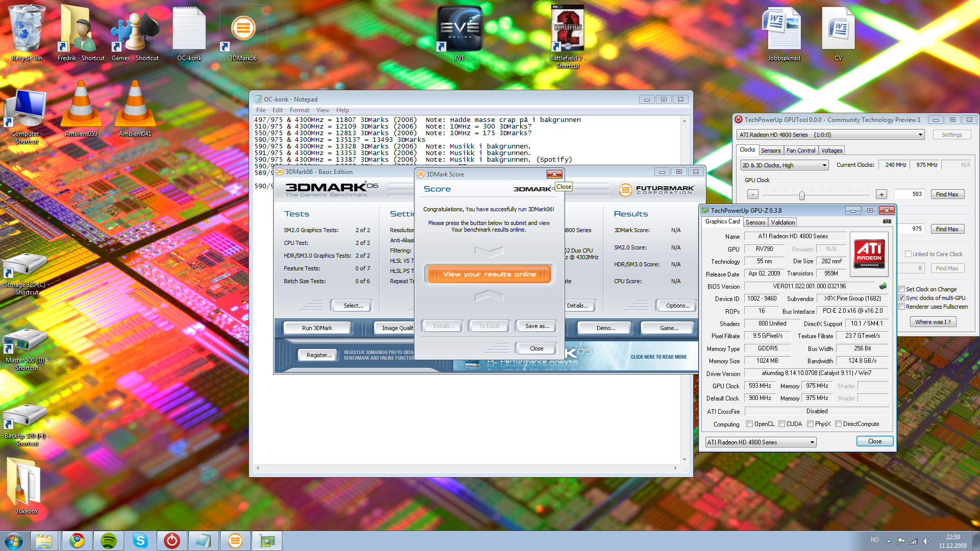Uncheck Sync clocks of multi-GPU
This screenshot has width=980, height=551.
pos(902,298)
